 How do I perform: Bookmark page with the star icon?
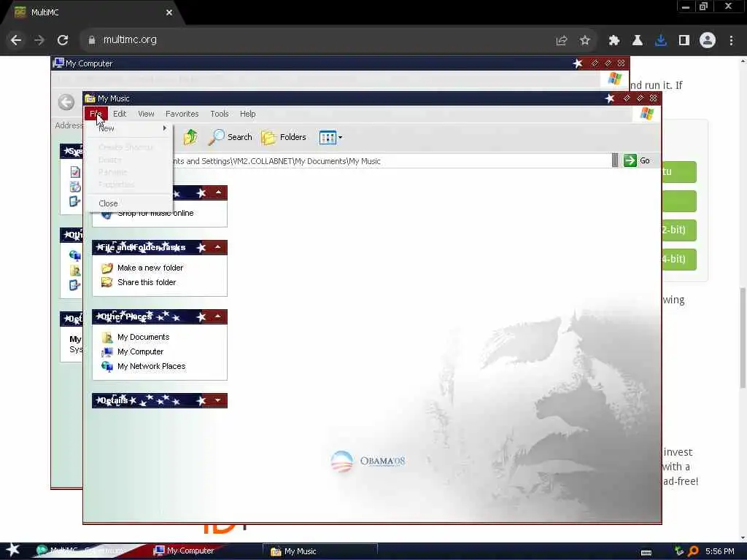coord(585,41)
